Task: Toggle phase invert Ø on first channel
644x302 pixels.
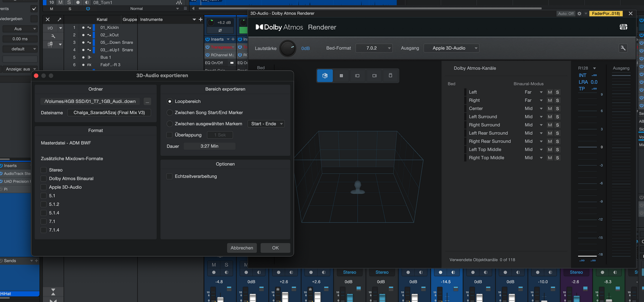Action: click(x=220, y=30)
